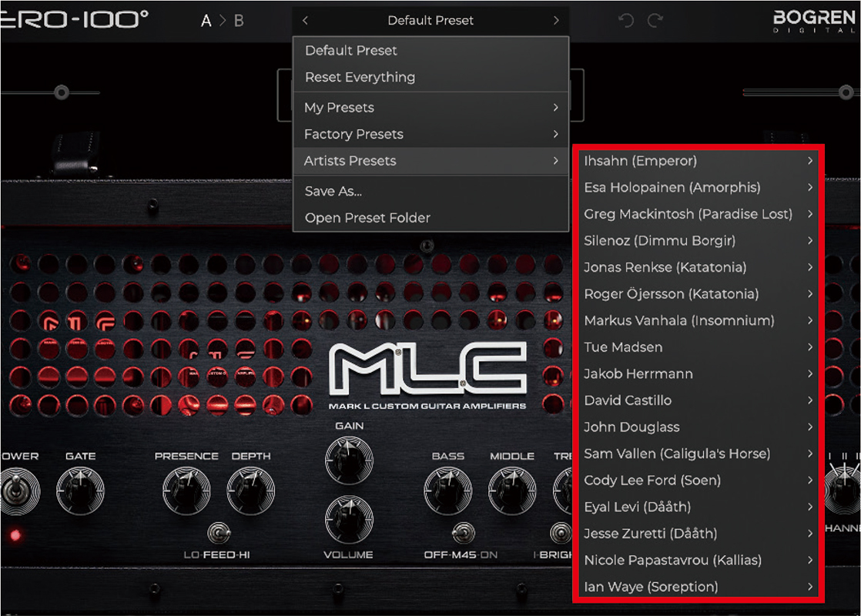The image size is (861, 616).
Task: Choose Open Preset Folder
Action: pos(431,218)
